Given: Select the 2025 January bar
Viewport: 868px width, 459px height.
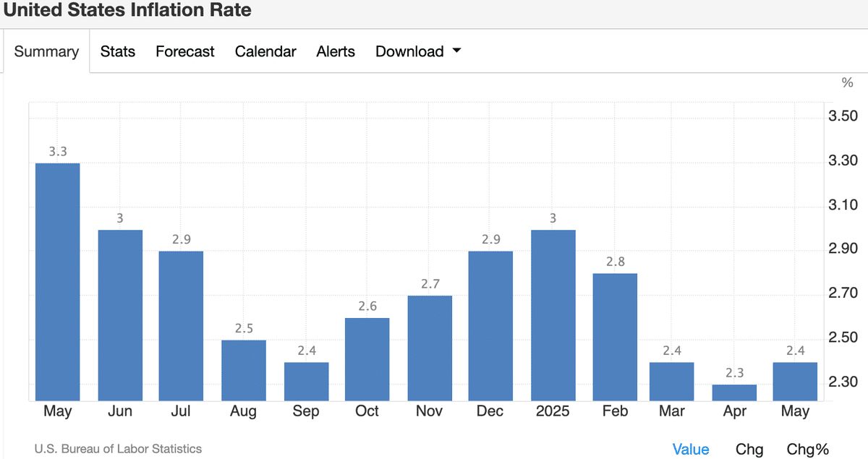Looking at the screenshot, I should (x=553, y=315).
